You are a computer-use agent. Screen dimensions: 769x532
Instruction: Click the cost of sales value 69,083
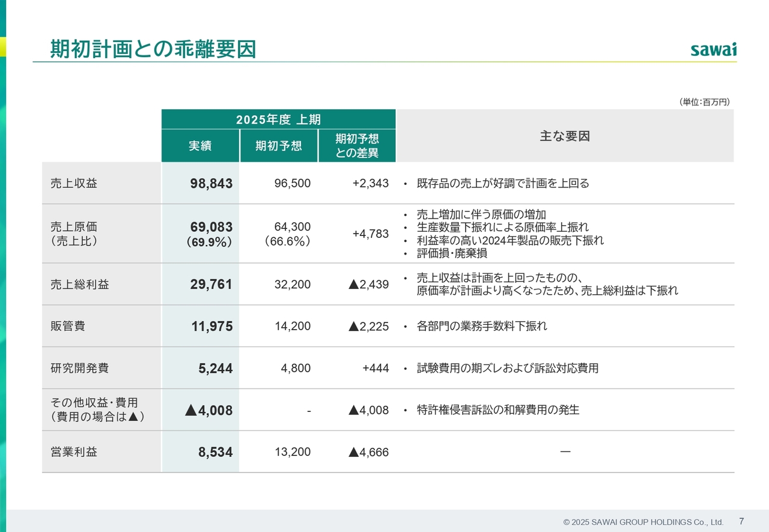coord(211,228)
